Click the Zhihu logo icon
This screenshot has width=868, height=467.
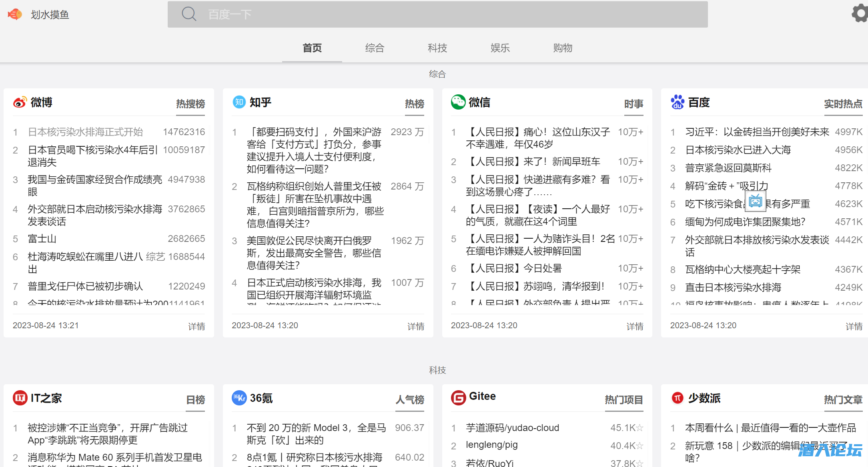coord(239,102)
